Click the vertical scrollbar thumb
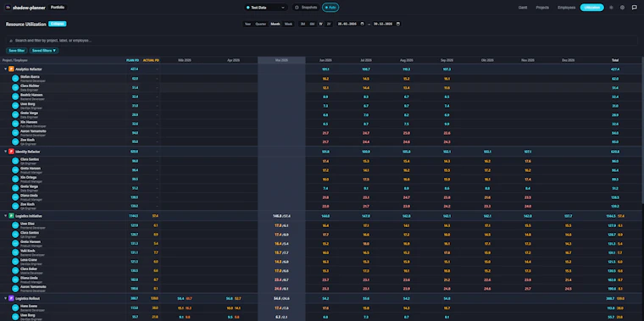The image size is (644, 321). point(642,130)
